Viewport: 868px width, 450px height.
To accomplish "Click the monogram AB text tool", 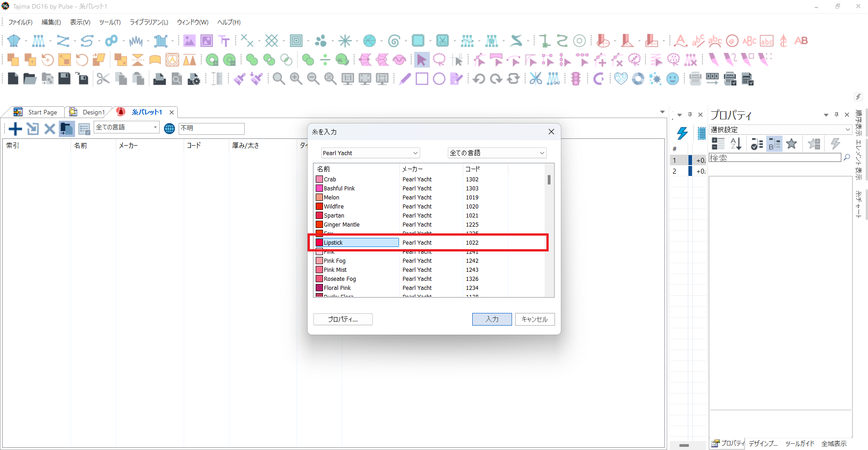I will [801, 41].
